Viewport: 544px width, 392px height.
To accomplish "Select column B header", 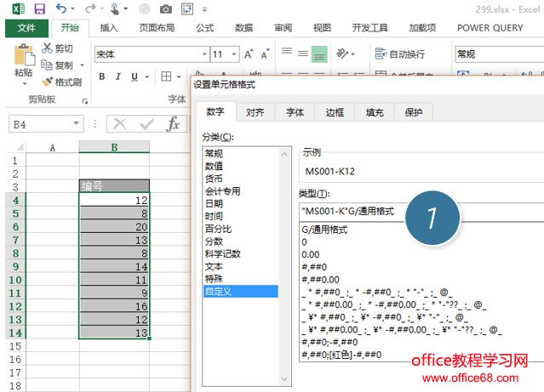I will click(x=114, y=147).
